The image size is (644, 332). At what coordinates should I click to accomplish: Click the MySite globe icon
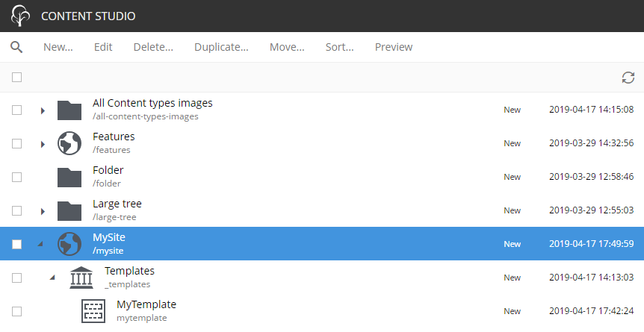tap(69, 244)
